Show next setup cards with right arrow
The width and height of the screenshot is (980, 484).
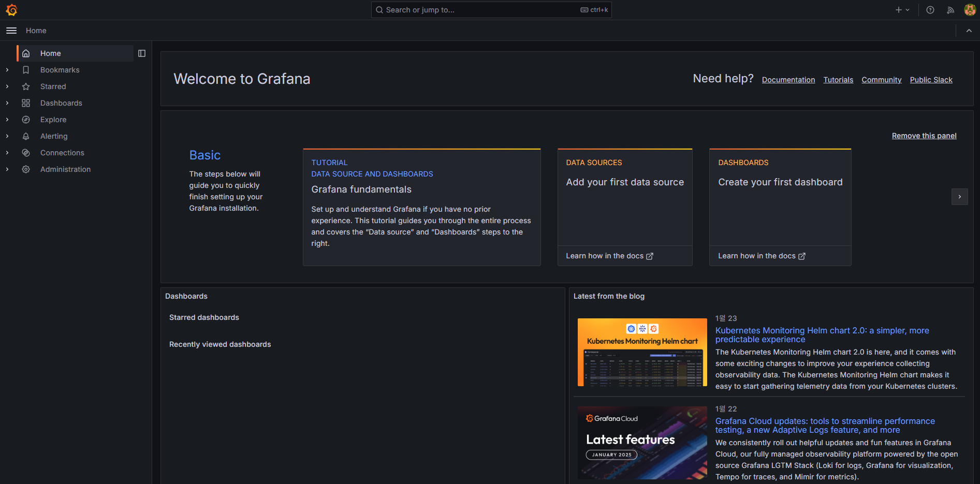pyautogui.click(x=960, y=197)
